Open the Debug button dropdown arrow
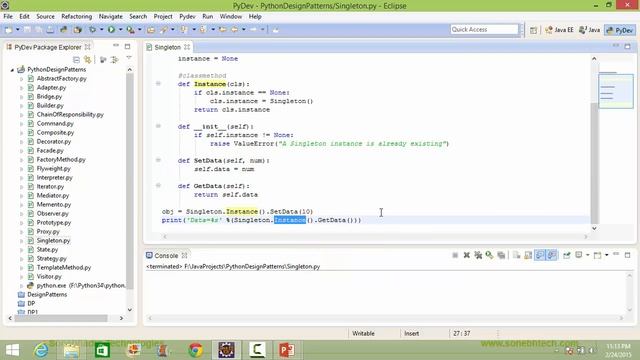 click(x=102, y=30)
